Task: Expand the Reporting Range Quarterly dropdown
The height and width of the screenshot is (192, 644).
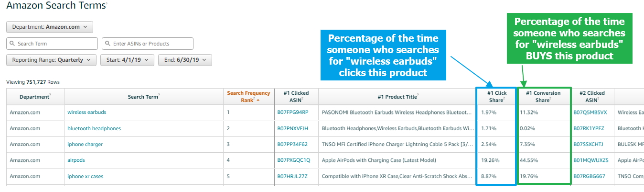Action: tap(51, 60)
